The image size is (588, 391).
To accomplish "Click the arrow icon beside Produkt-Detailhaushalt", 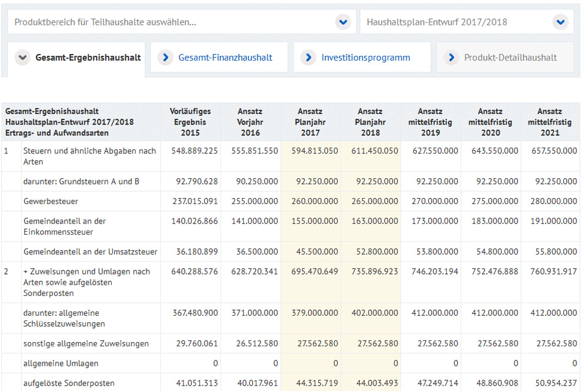I will pyautogui.click(x=450, y=56).
